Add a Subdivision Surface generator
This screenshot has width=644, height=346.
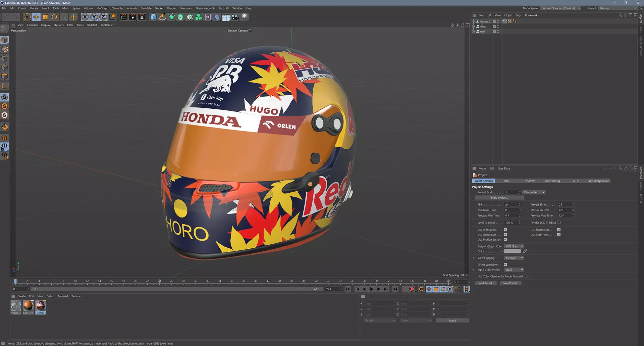[171, 17]
